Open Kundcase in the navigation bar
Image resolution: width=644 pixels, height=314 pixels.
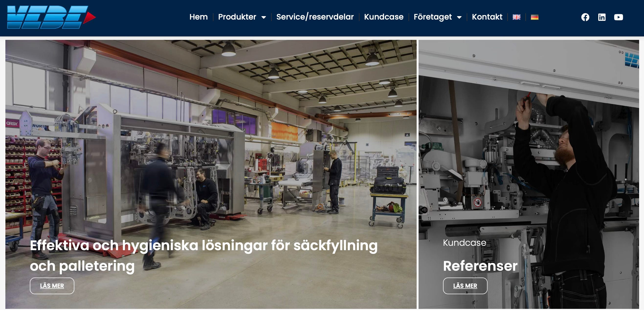384,17
